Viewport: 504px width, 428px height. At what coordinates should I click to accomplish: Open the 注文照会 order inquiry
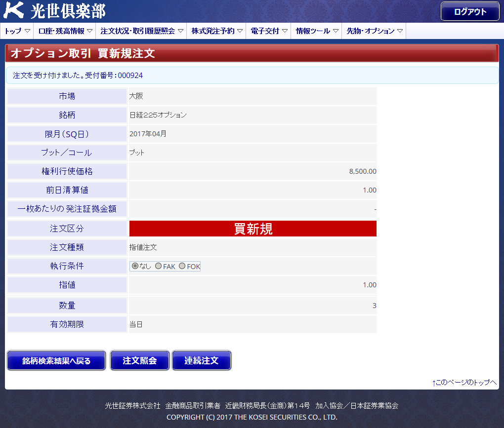point(139,360)
